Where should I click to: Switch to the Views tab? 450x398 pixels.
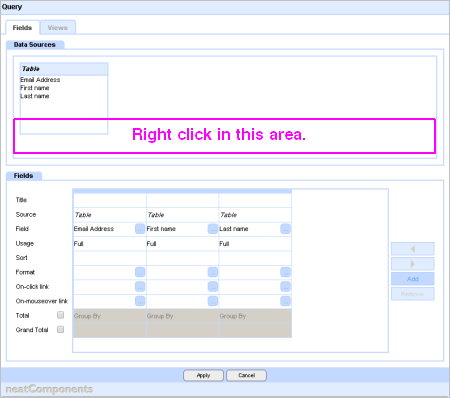[58, 28]
